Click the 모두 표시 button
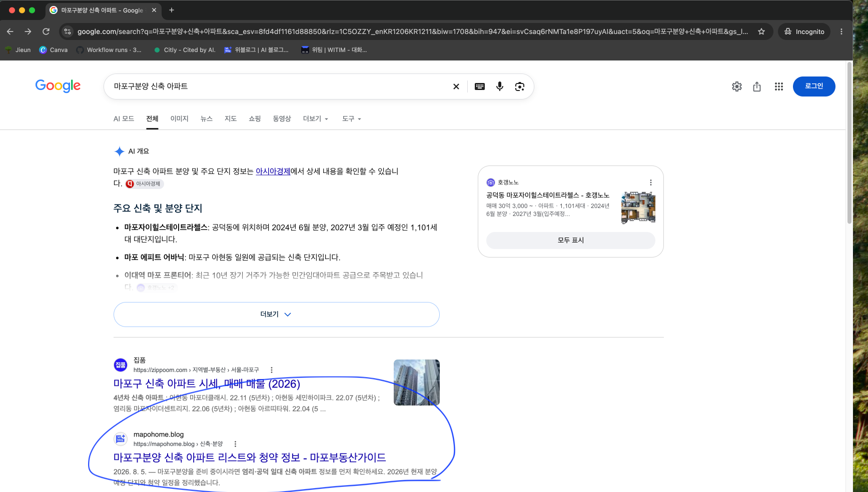The image size is (868, 492). pyautogui.click(x=571, y=240)
